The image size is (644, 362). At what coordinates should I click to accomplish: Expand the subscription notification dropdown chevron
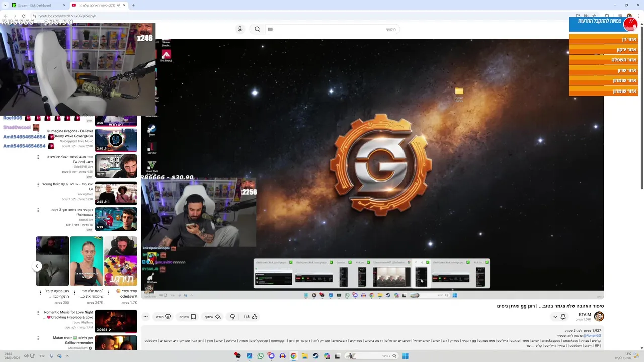(555, 317)
